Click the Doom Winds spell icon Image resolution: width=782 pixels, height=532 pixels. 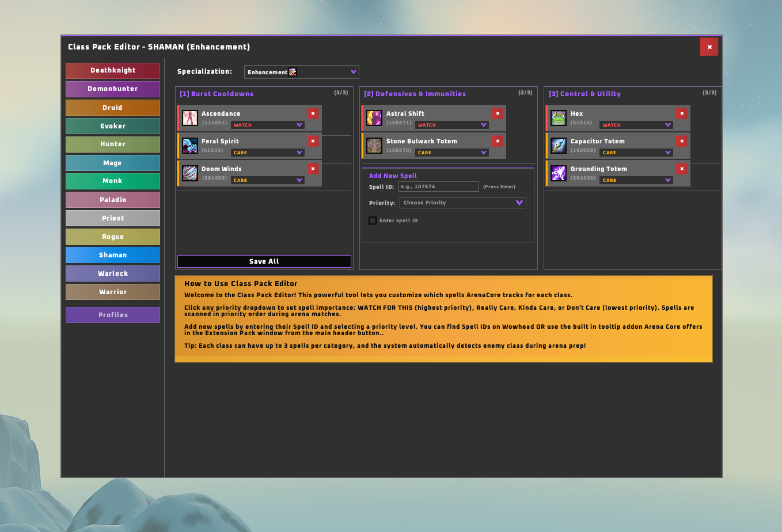(x=190, y=172)
